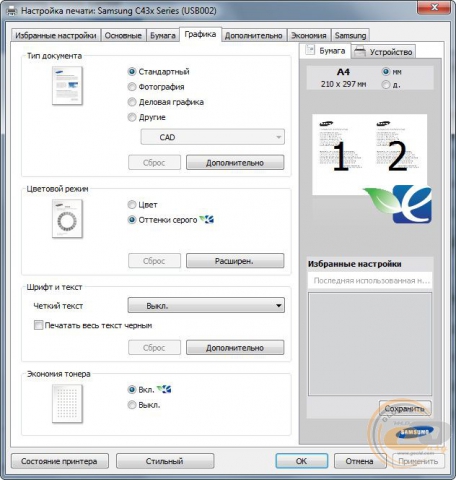Click the eco icon next to Оттенки серого
This screenshot has width=456, height=480.
(207, 219)
